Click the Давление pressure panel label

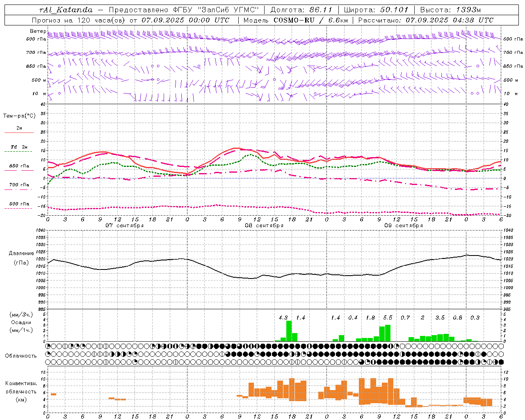pyautogui.click(x=21, y=253)
